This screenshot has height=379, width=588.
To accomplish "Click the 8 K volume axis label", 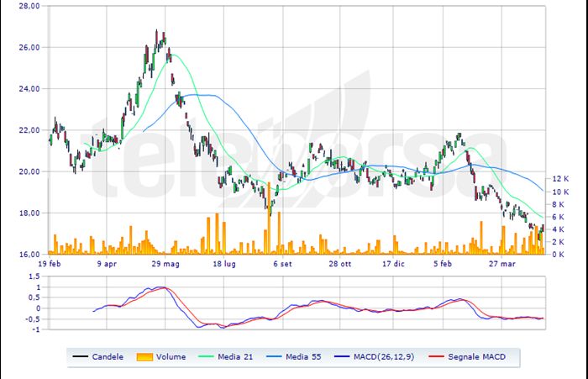I will pyautogui.click(x=558, y=204).
